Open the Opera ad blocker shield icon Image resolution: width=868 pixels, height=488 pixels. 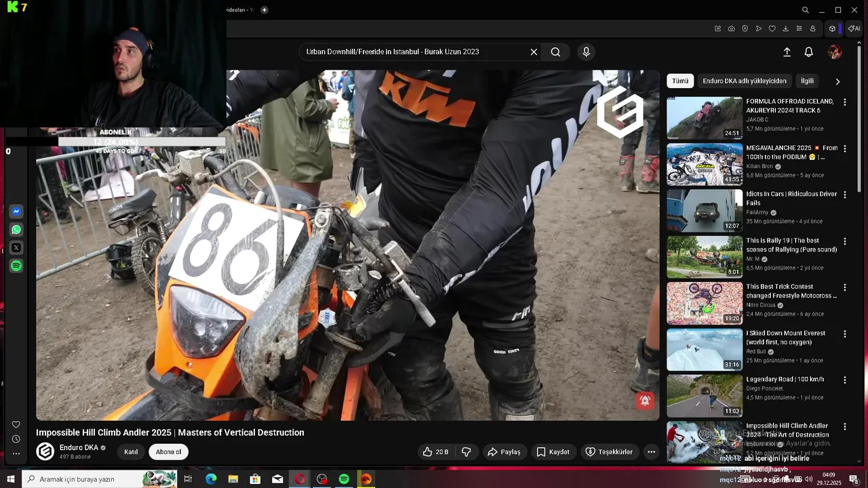point(745,28)
